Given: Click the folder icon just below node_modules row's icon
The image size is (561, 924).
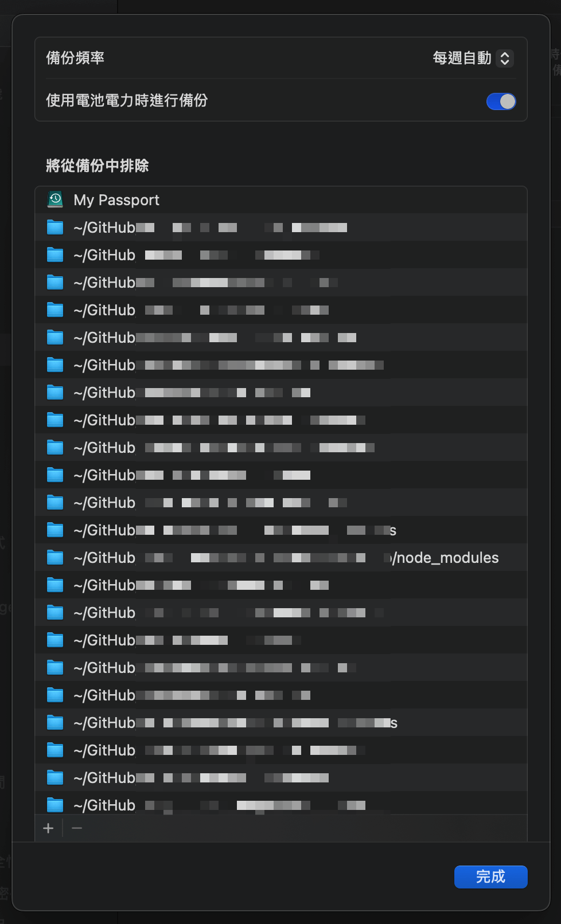Looking at the screenshot, I should [55, 585].
